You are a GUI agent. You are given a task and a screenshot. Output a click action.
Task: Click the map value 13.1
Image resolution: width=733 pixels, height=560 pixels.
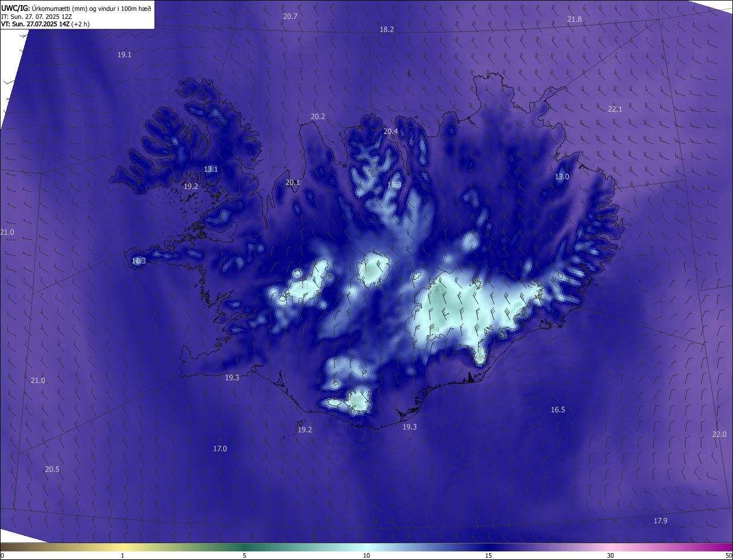click(211, 169)
